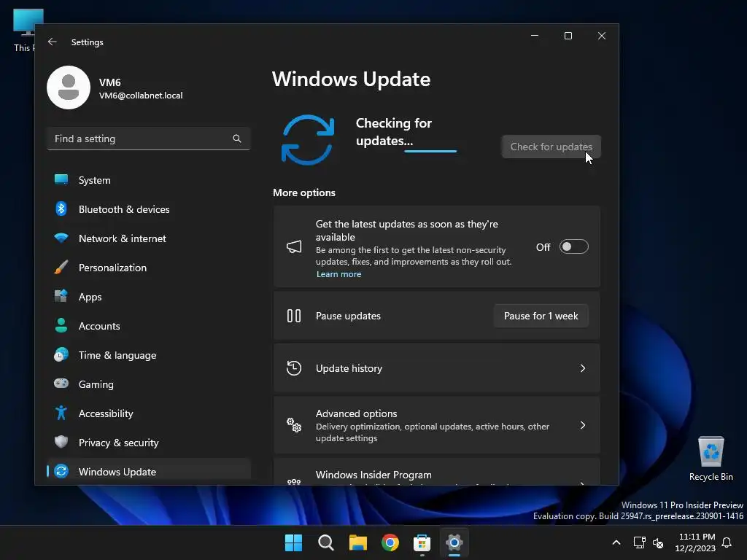
Task: Expand Update history chevron
Action: pos(583,368)
